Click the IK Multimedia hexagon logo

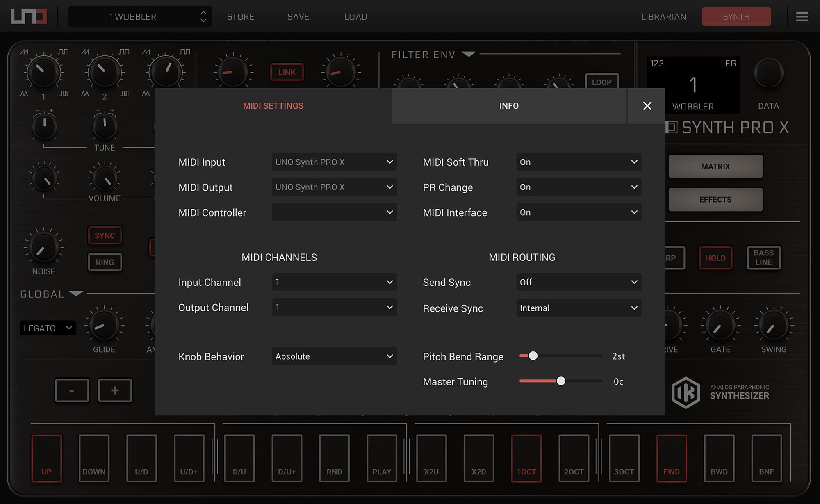[x=686, y=392]
